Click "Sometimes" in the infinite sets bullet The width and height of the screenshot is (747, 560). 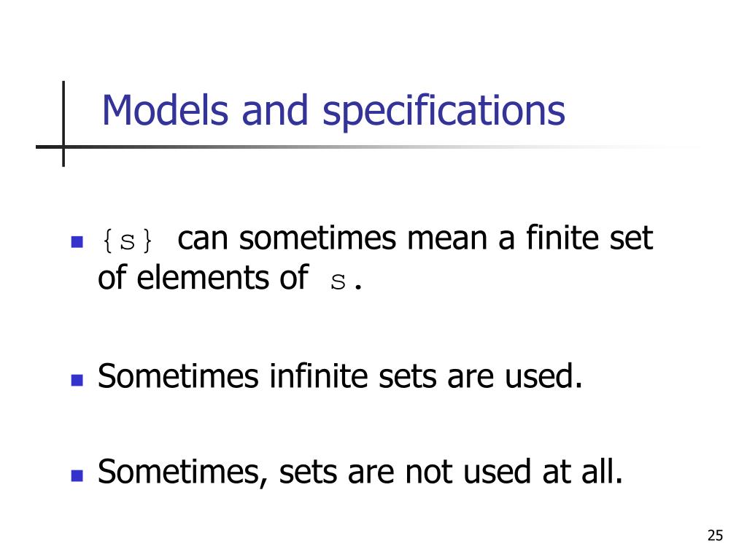178,376
